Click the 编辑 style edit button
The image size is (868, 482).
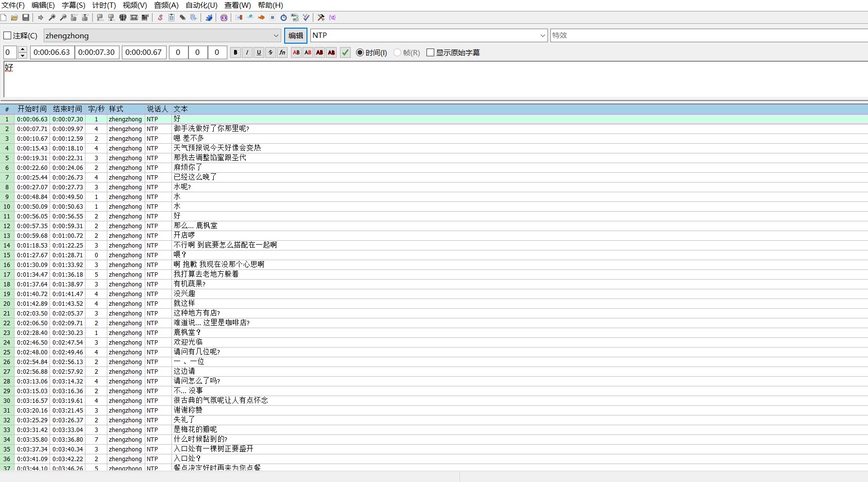click(x=296, y=35)
